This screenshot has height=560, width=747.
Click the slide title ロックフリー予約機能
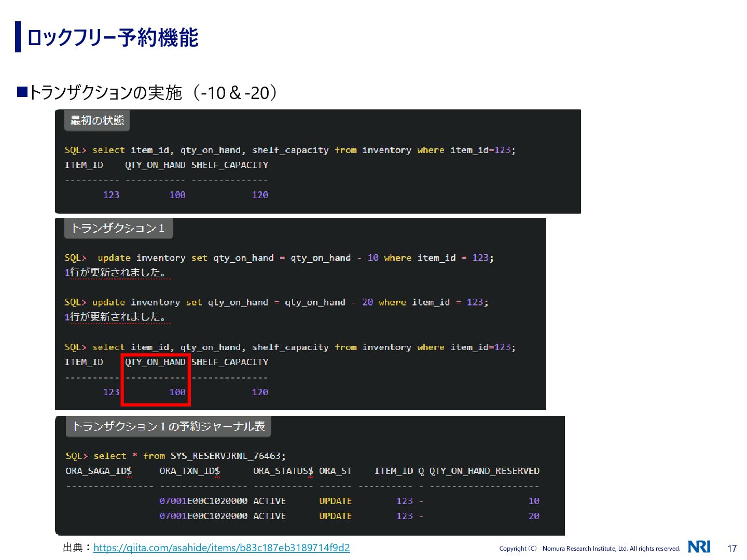click(x=113, y=37)
